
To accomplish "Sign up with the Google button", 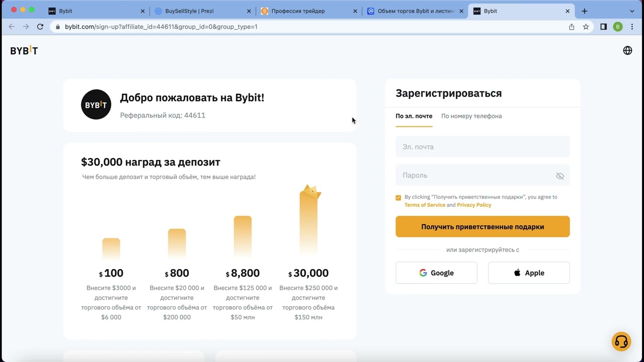I will [x=436, y=273].
